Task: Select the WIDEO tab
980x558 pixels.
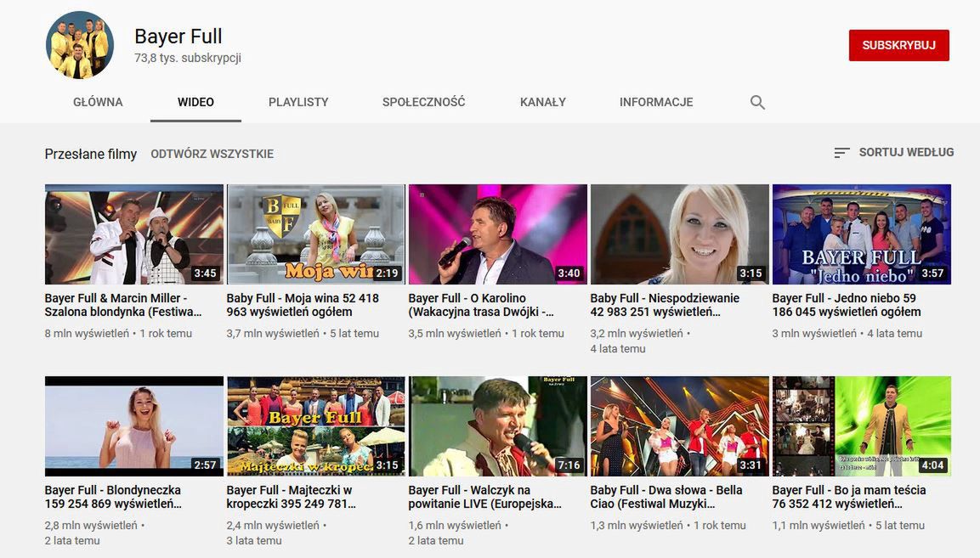Action: (195, 102)
